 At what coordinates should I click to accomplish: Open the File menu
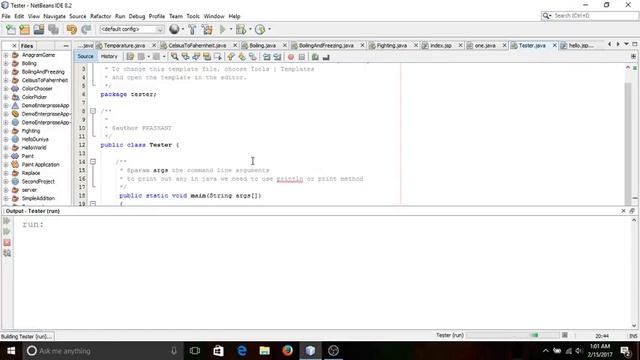pos(6,16)
